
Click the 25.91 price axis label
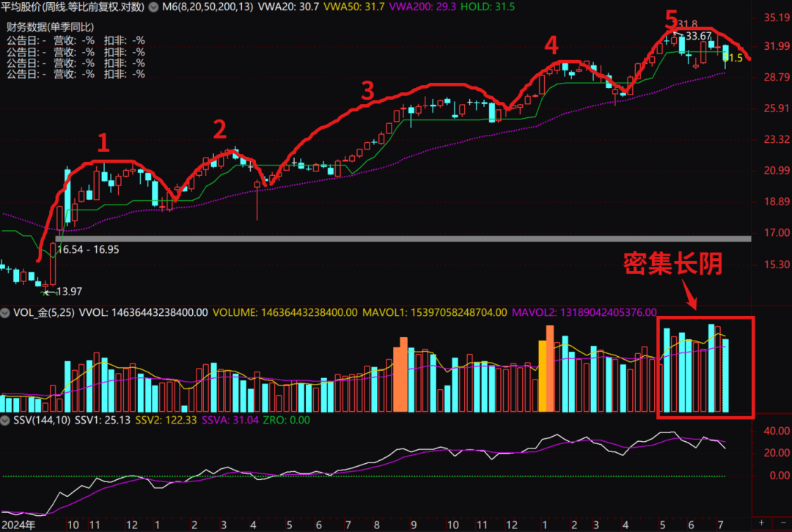(x=777, y=108)
